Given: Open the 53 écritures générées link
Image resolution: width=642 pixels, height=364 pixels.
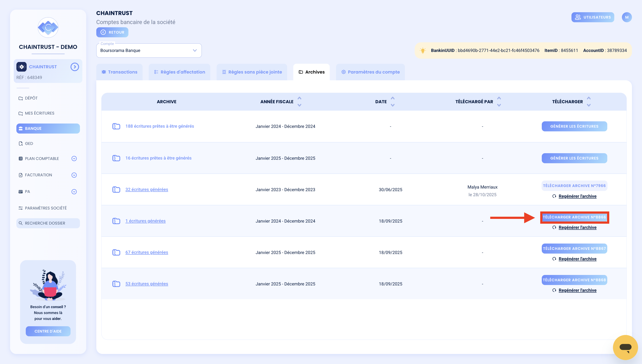Looking at the screenshot, I should (147, 284).
